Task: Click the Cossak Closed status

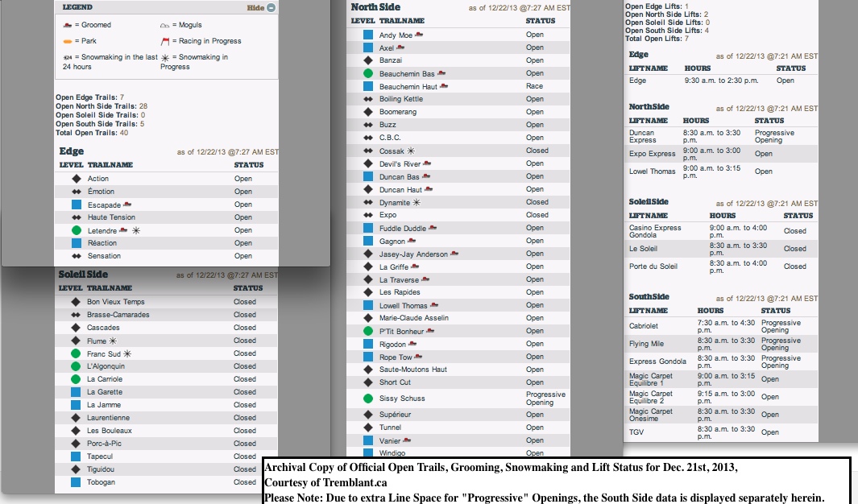Action: 537,151
